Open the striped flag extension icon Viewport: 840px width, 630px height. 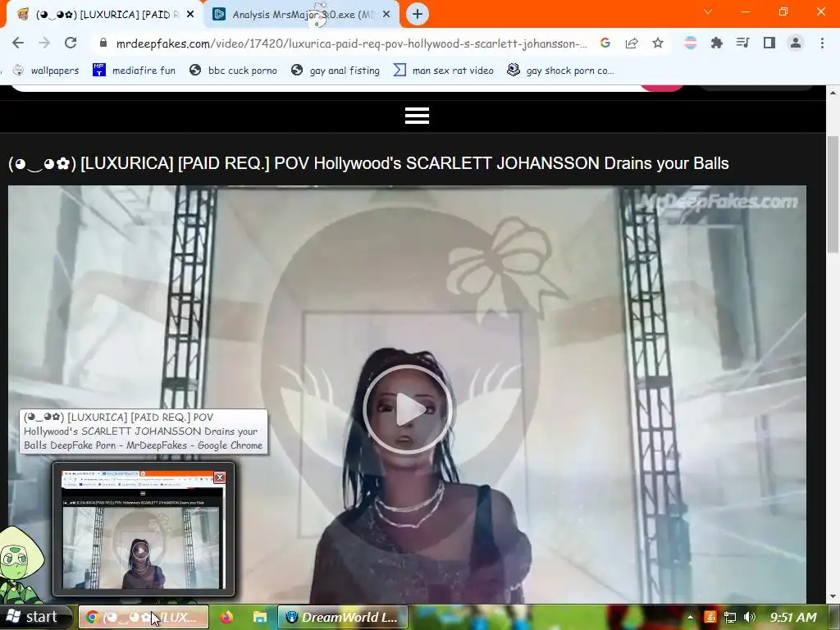(x=691, y=43)
